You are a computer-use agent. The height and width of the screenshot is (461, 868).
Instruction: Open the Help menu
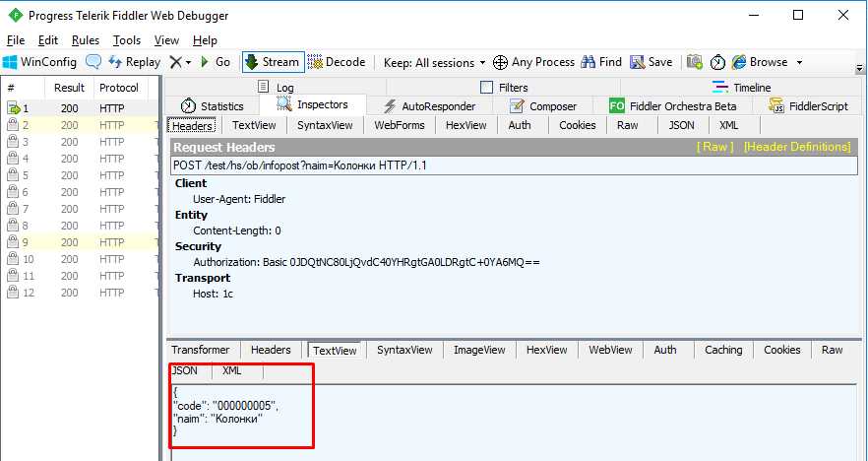[x=205, y=40]
